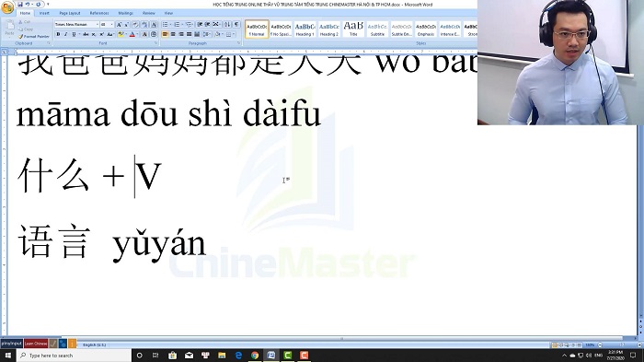Viewport: 644px width, 362px height.
Task: Open the View tab
Action: point(168,13)
